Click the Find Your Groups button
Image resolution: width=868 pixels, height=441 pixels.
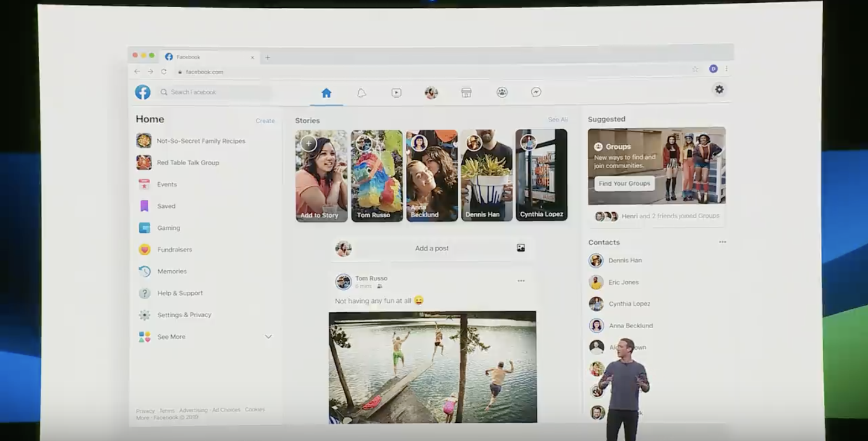pyautogui.click(x=624, y=183)
